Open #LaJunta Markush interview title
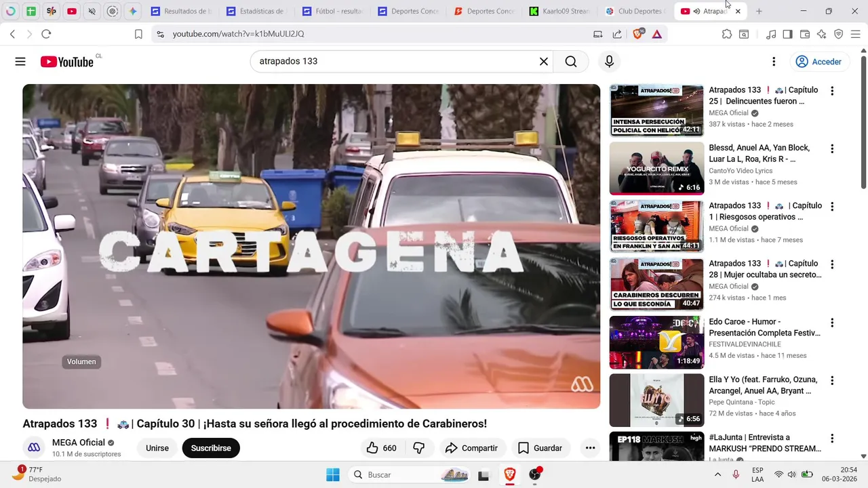Viewport: 868px width, 488px height. tap(765, 443)
